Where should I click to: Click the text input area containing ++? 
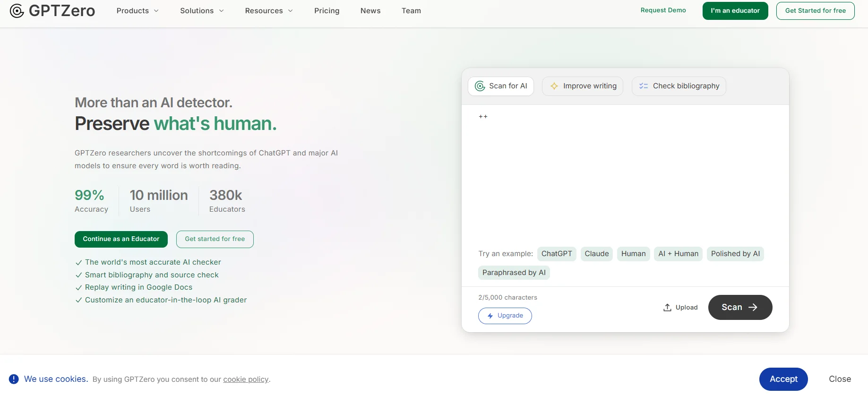point(625,175)
